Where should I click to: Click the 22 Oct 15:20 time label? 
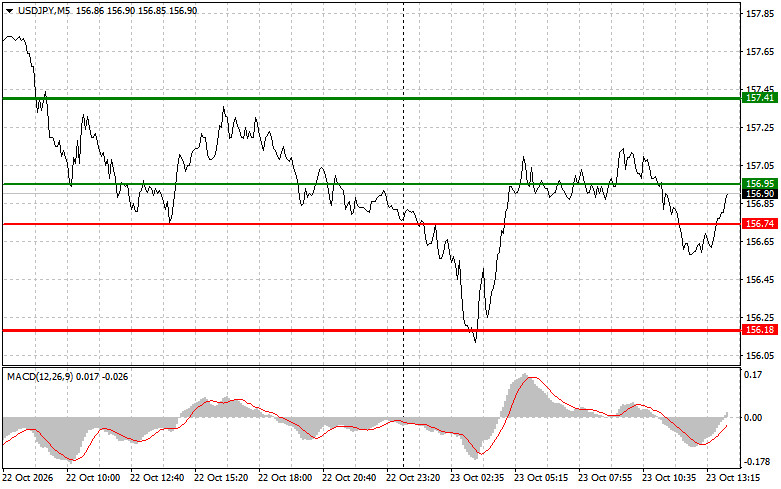(221, 478)
